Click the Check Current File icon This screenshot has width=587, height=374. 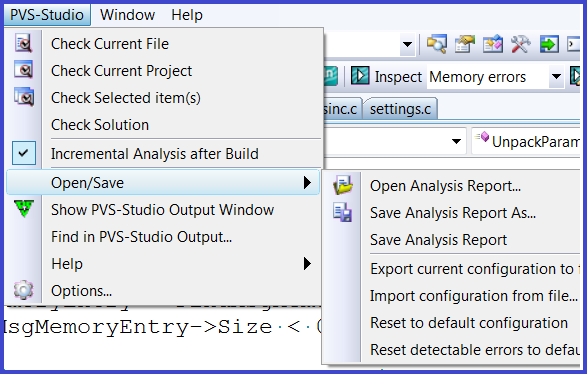point(23,43)
